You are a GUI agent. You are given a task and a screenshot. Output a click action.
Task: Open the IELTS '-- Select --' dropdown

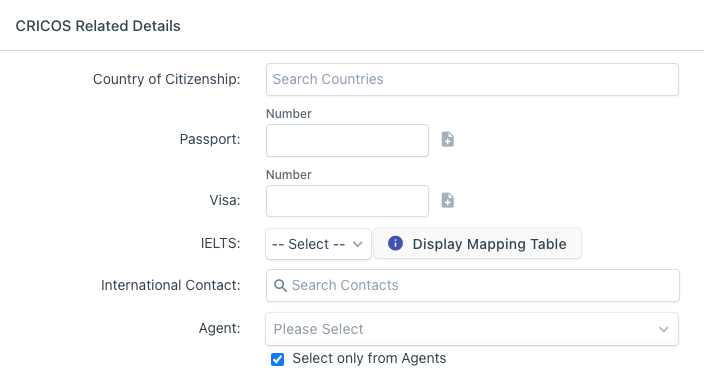tap(318, 244)
